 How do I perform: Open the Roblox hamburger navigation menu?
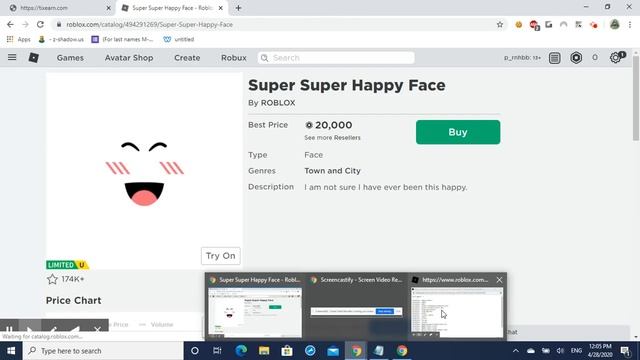pyautogui.click(x=12, y=58)
